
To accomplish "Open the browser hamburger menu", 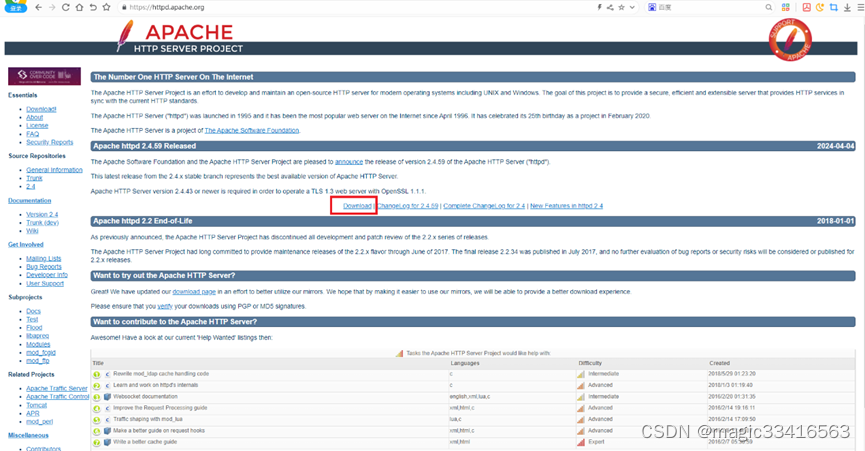I will tap(861, 7).
